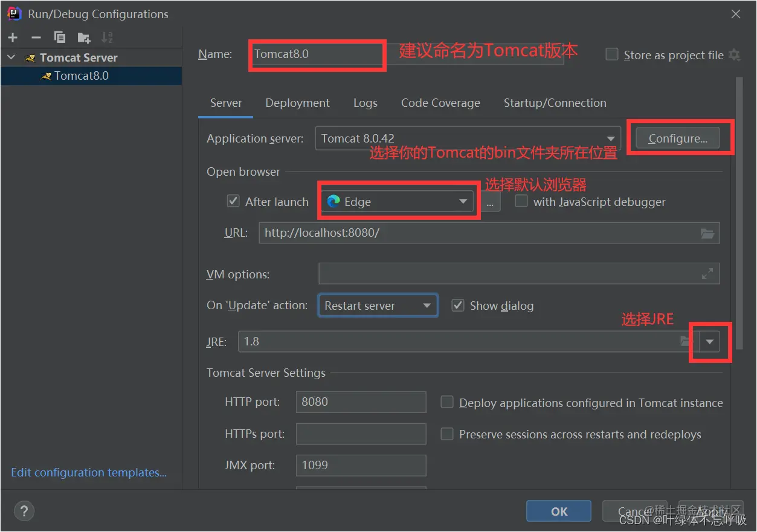Expand the VM options field
The image size is (757, 532).
(707, 274)
